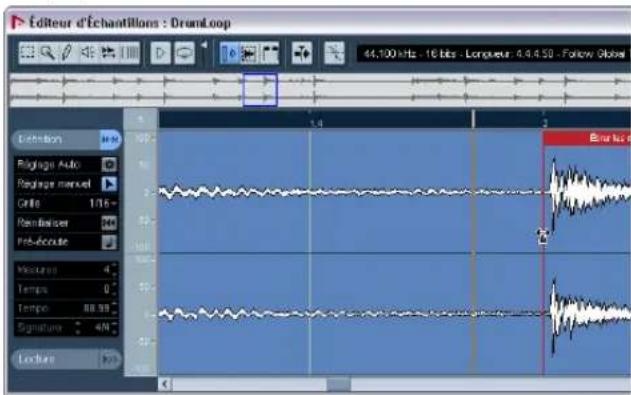Select the Range Selection tool
Viewport: 631px width, 395px height.
[x=27, y=53]
